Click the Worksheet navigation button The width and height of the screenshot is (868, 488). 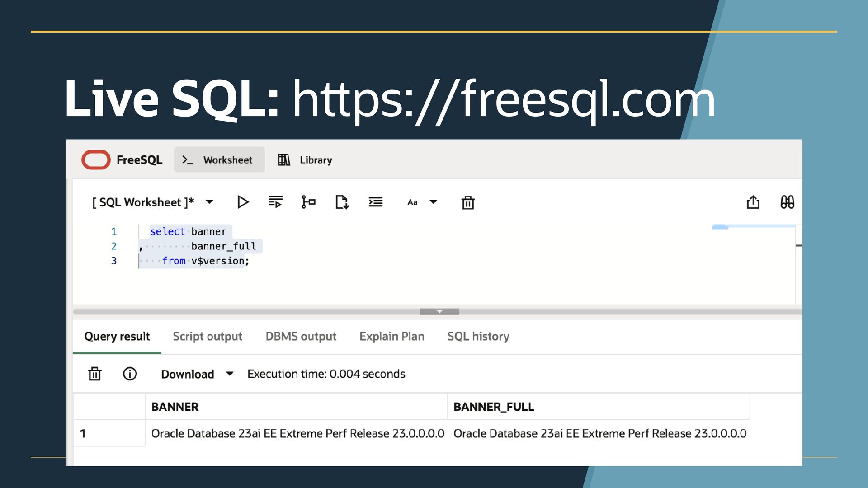[219, 160]
